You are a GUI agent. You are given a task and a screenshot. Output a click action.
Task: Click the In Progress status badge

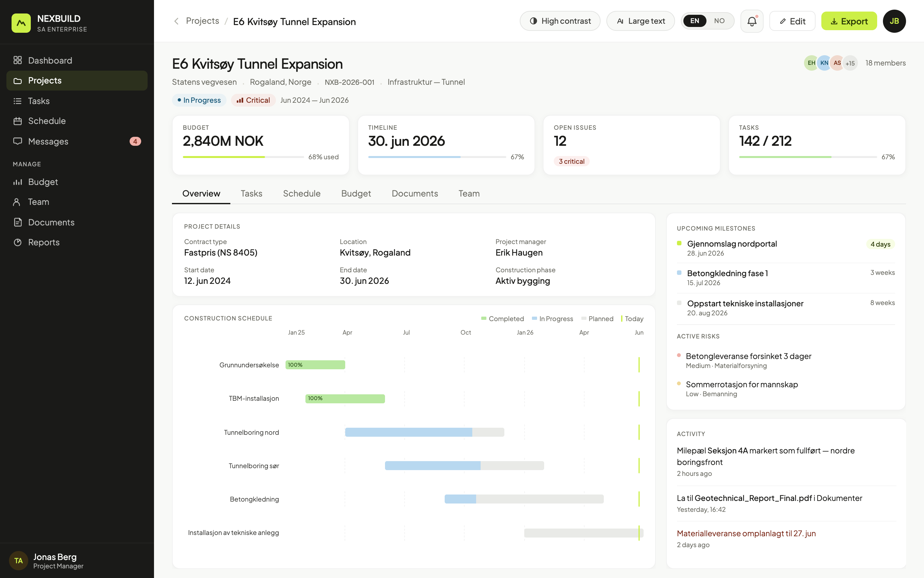(x=199, y=100)
